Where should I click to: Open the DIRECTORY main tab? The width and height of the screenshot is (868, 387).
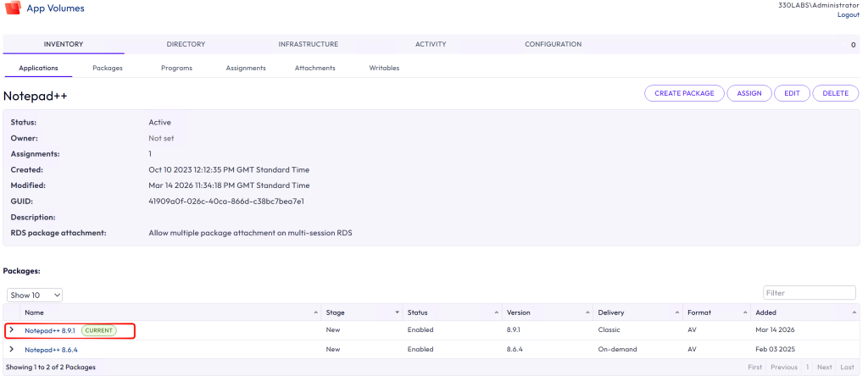point(186,44)
